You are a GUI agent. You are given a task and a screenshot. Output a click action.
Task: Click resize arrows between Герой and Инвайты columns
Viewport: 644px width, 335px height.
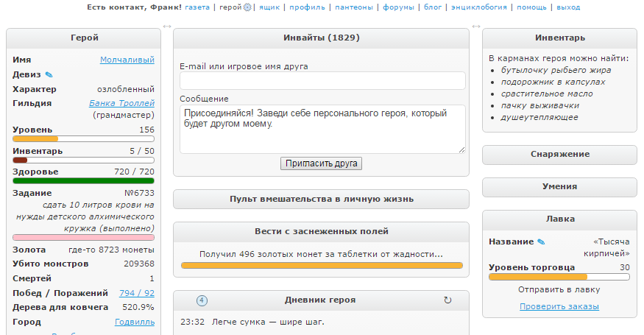(x=167, y=27)
